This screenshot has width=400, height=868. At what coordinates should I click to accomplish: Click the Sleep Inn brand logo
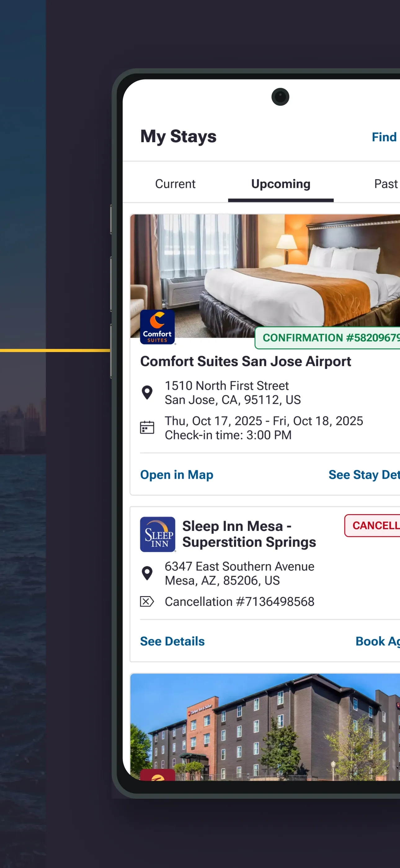pos(158,534)
